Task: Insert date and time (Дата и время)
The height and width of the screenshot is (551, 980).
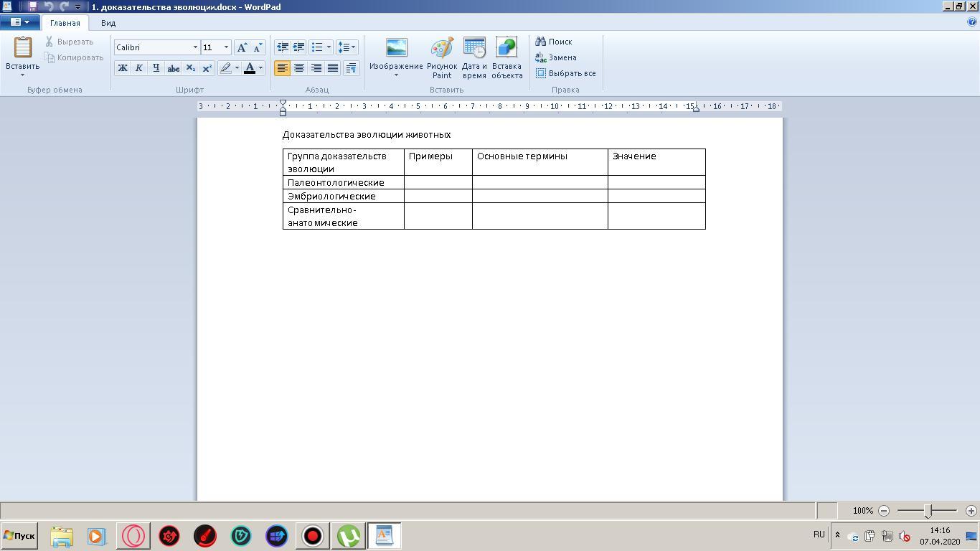Action: pyautogui.click(x=474, y=58)
